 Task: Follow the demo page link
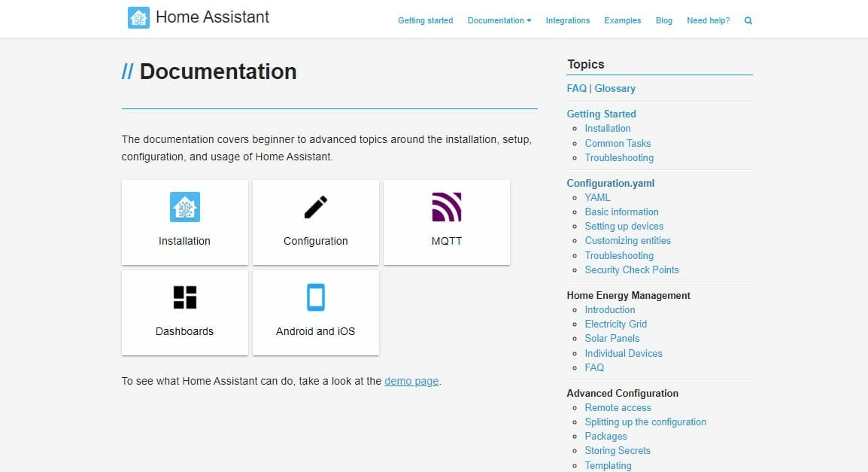coord(411,381)
